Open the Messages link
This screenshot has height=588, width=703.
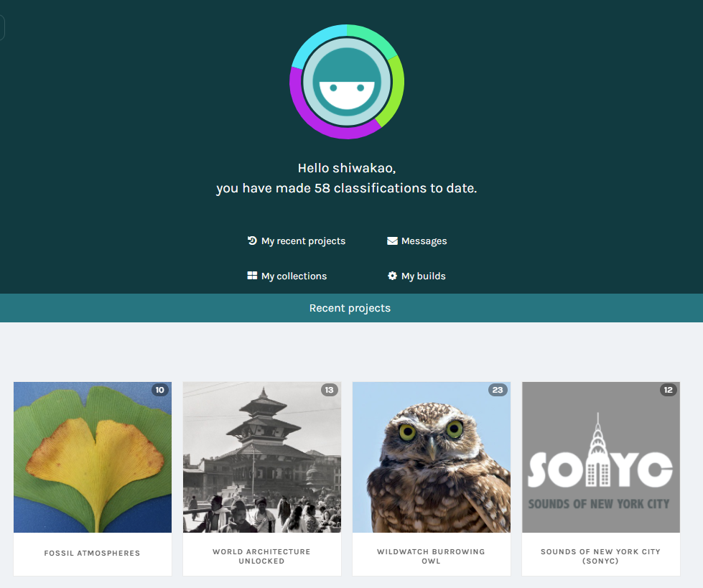click(417, 241)
